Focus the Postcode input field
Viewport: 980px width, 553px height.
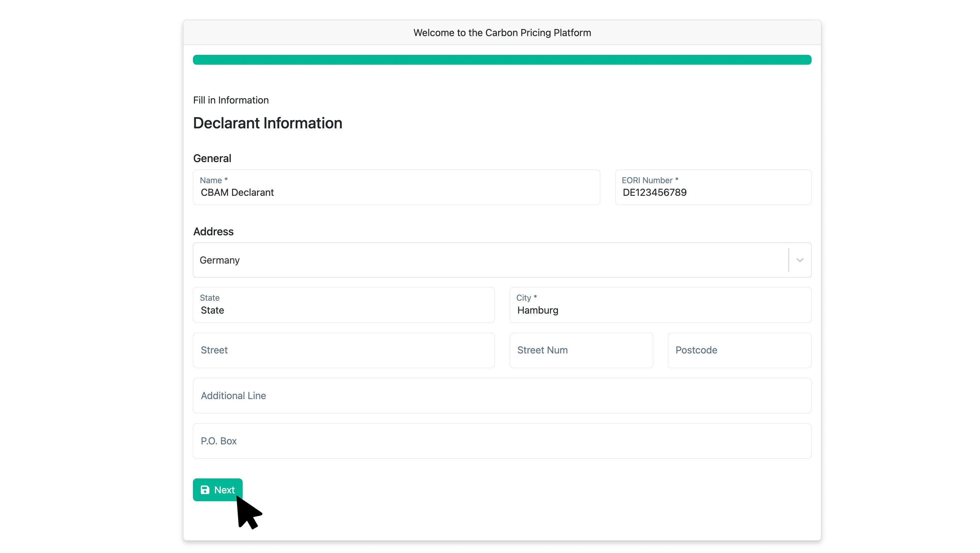point(739,350)
